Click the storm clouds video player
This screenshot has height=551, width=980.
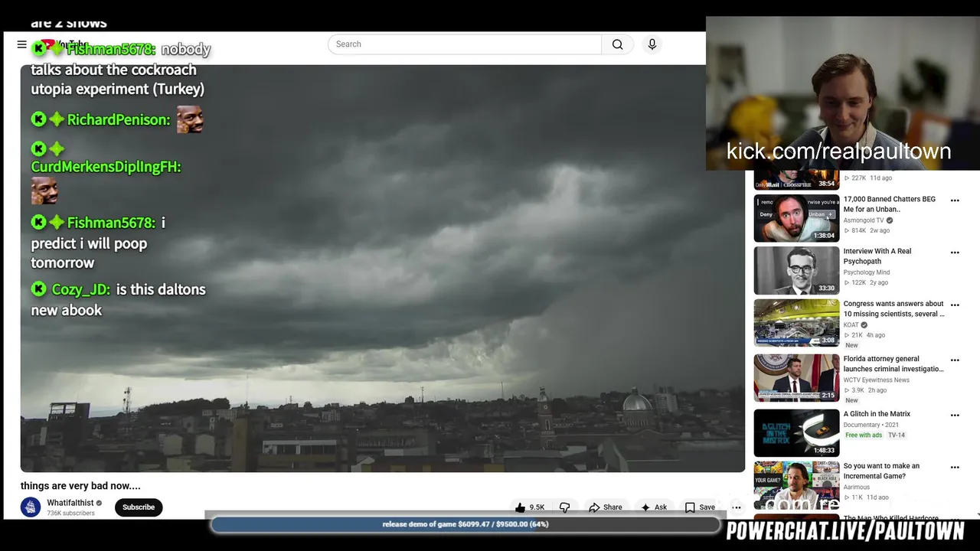pyautogui.click(x=383, y=268)
